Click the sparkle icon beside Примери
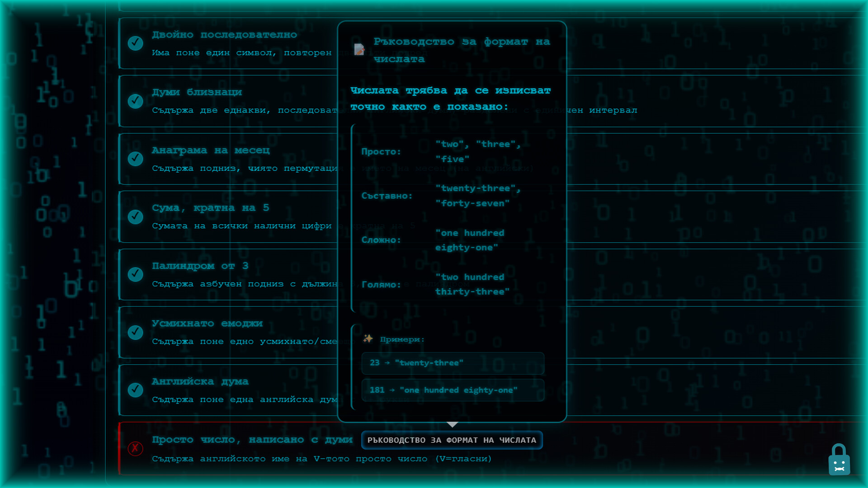Viewport: 868px width, 488px height. [x=368, y=339]
